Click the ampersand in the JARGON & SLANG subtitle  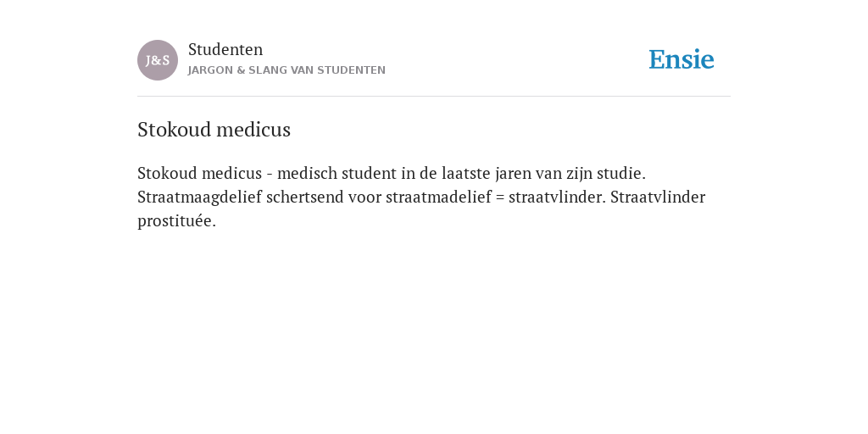pyautogui.click(x=241, y=70)
